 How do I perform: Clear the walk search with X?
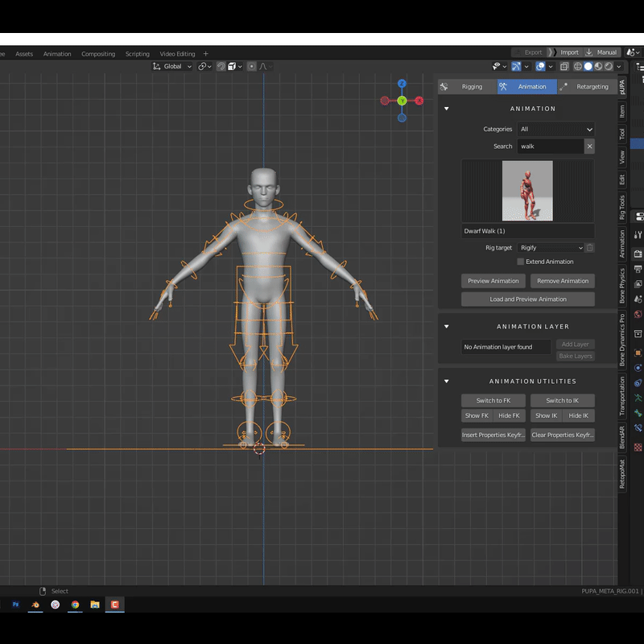pyautogui.click(x=589, y=147)
